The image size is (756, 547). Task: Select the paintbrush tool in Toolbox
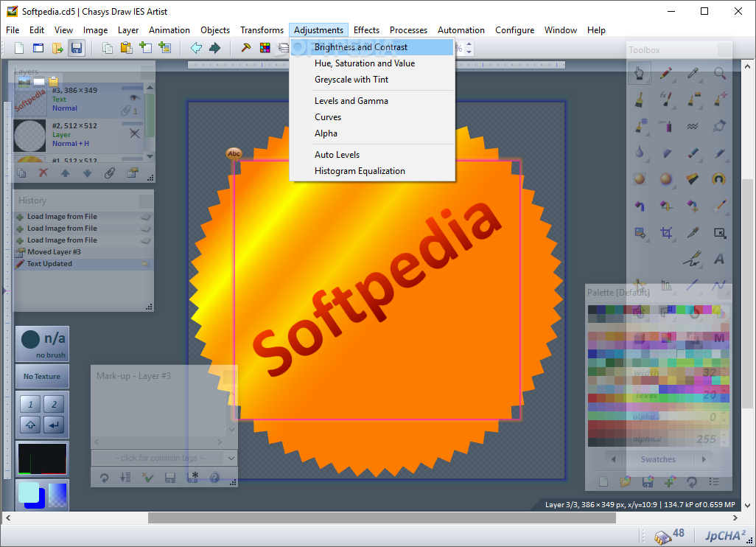coord(640,100)
